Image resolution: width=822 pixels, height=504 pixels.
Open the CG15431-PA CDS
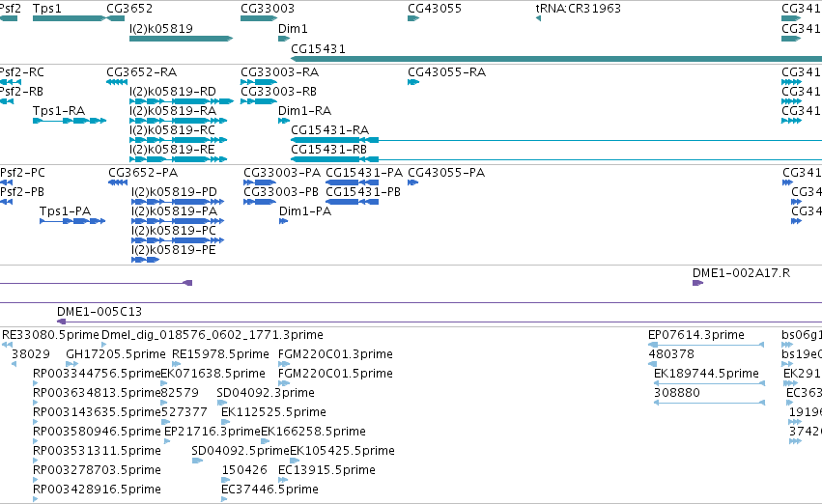pos(352,182)
